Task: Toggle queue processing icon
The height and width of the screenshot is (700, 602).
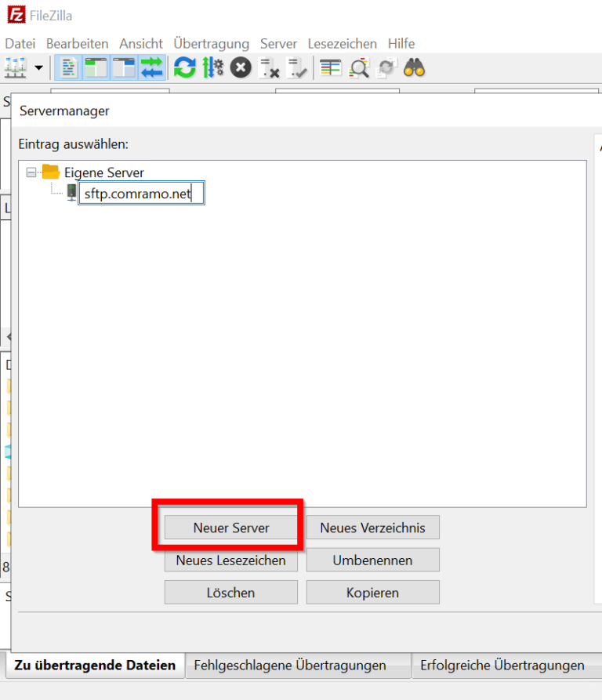Action: 213,68
